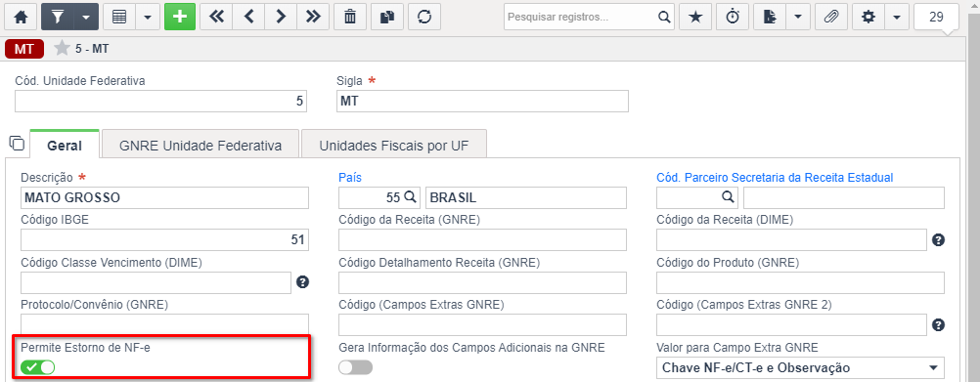Show help for Código Classe Vencimento (DIME)
980x382 pixels.
(302, 282)
